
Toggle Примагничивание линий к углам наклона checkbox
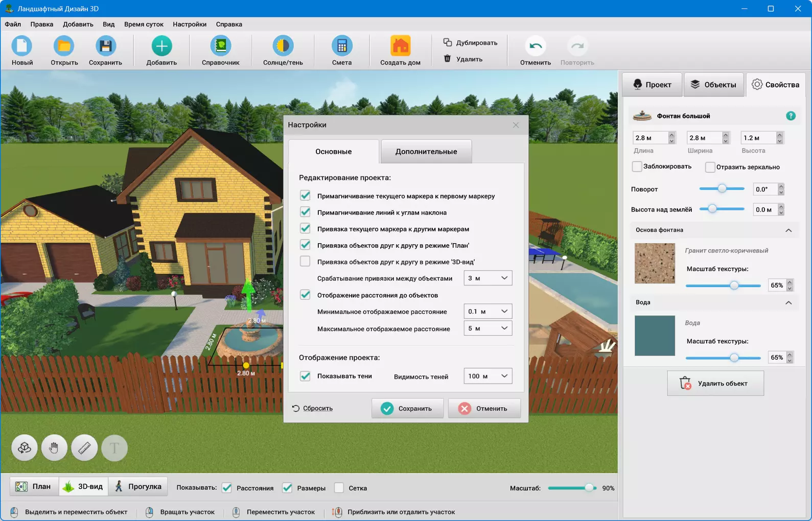click(305, 212)
